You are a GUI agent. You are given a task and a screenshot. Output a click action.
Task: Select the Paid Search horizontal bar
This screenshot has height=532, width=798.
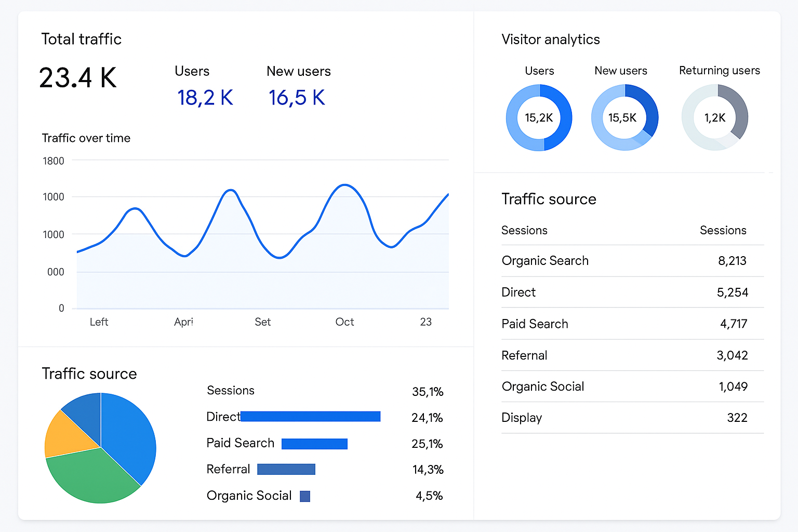pos(314,444)
